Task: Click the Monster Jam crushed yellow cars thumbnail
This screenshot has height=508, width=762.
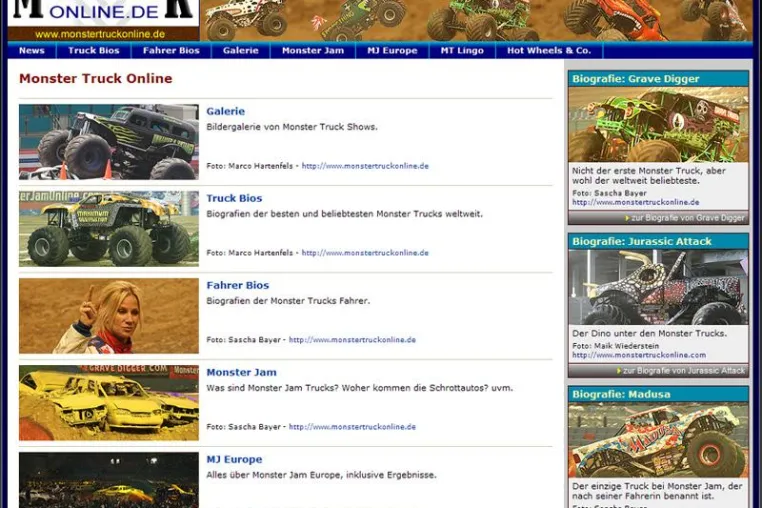Action: [x=109, y=403]
